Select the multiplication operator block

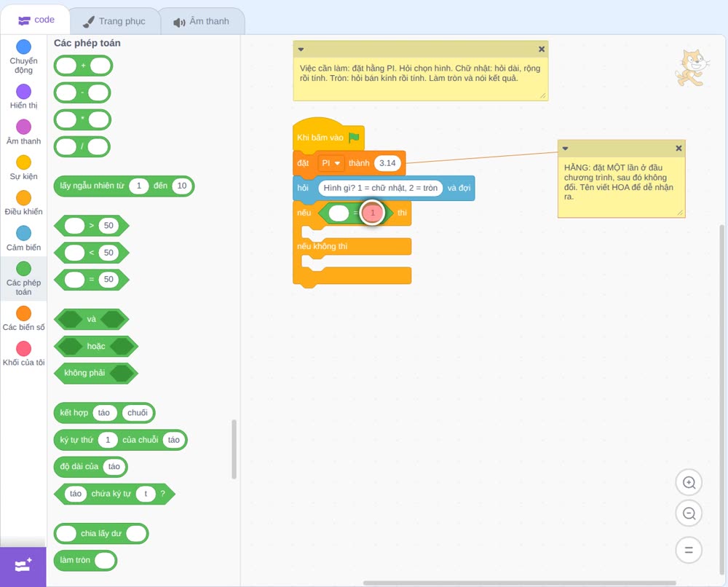pos(83,120)
